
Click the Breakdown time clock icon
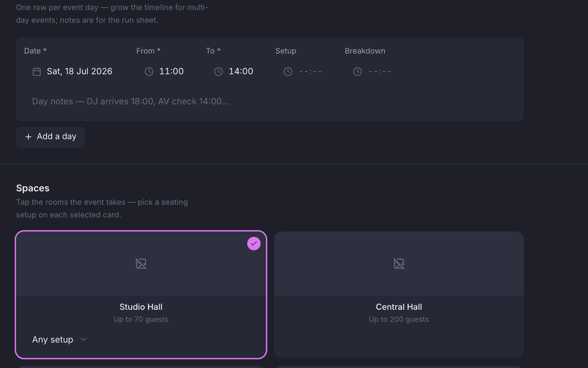(357, 72)
